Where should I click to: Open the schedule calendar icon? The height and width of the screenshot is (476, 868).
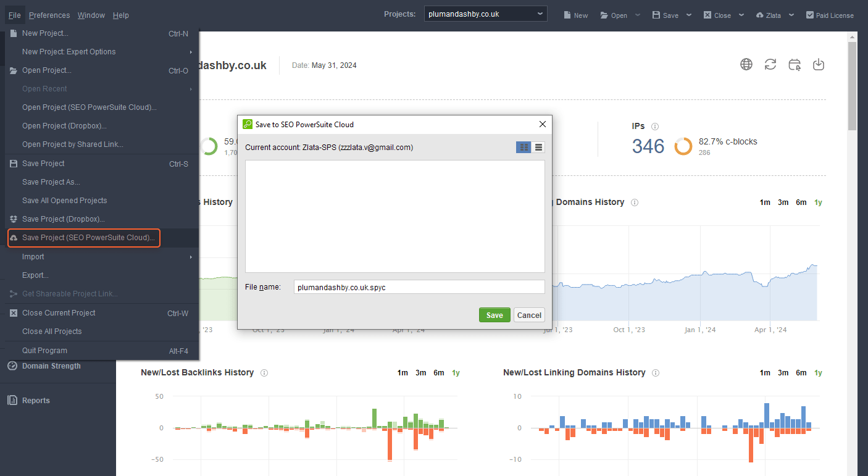[795, 64]
